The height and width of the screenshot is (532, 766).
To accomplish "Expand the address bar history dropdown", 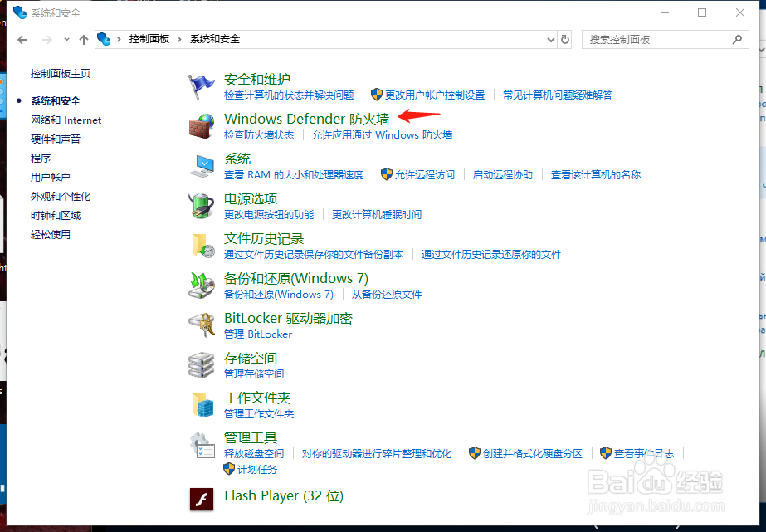I will point(551,40).
